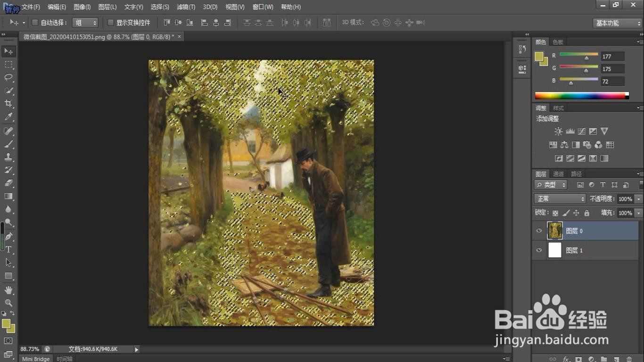644x362 pixels.
Task: Toggle type layer filter icon
Action: 603,185
